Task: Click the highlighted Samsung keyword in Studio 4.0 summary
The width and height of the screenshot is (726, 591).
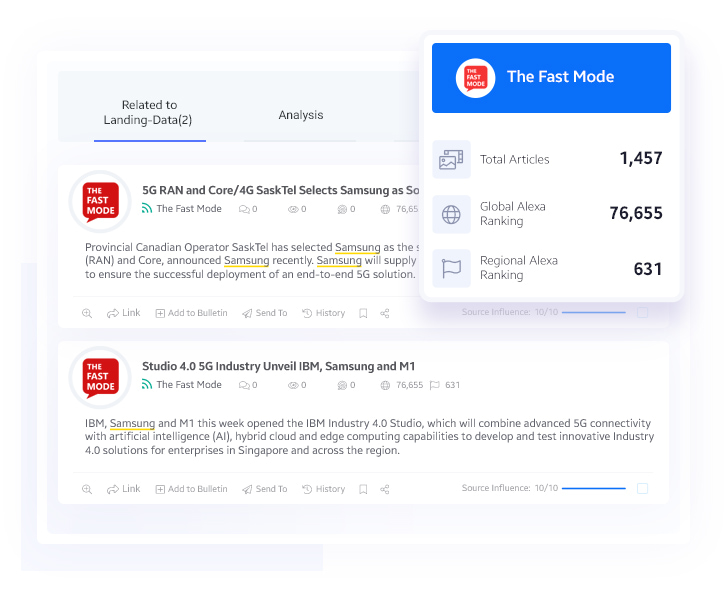Action: pos(132,423)
